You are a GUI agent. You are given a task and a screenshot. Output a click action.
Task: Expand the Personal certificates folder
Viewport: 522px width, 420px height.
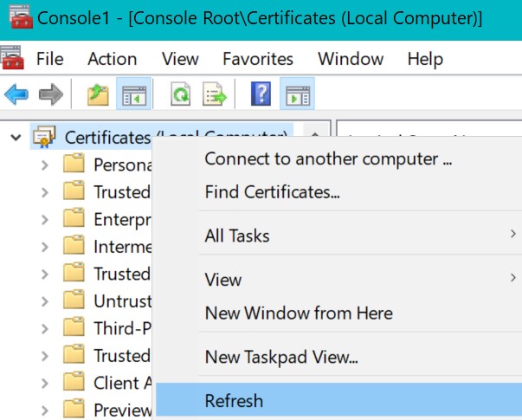tap(45, 165)
